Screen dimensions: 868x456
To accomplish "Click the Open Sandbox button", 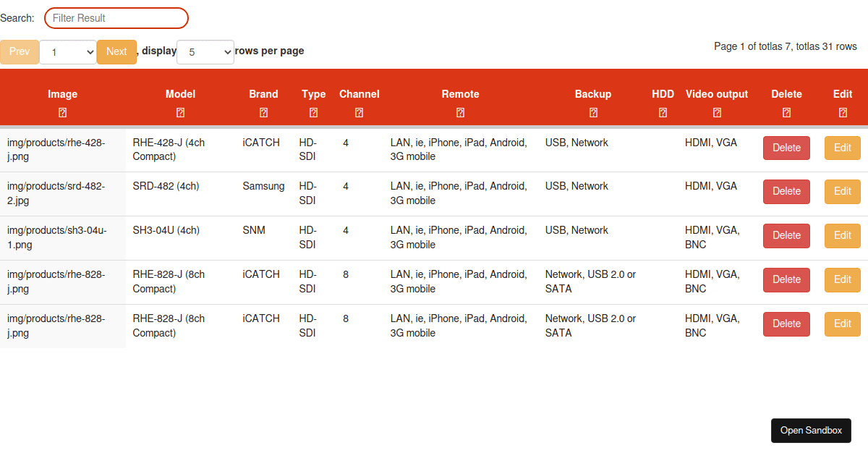I will point(811,431).
